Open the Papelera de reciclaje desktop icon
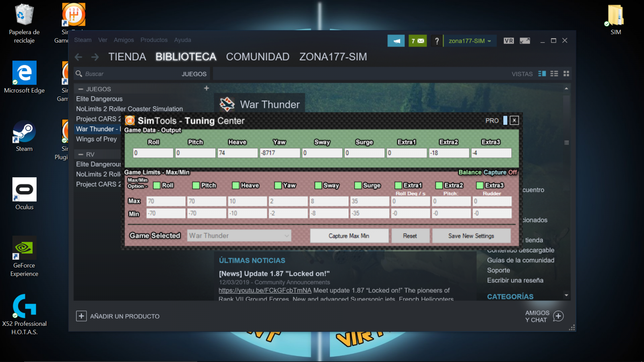644x362 pixels. [24, 23]
